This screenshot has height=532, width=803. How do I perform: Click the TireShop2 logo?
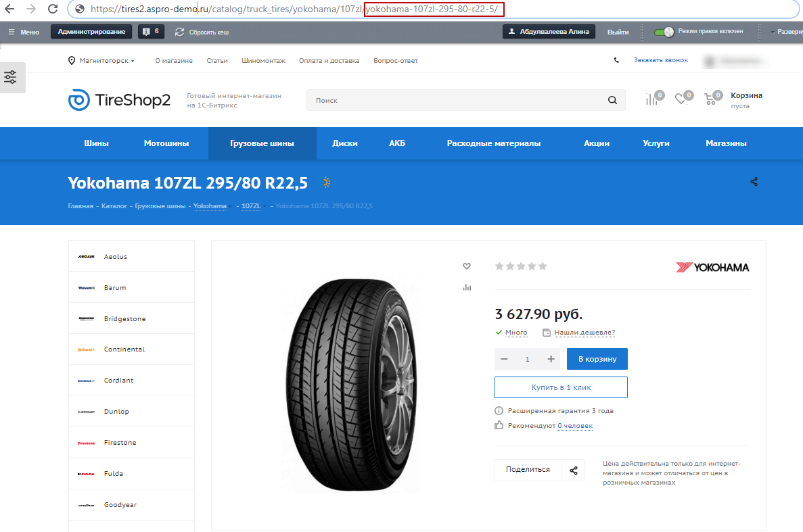tap(119, 100)
